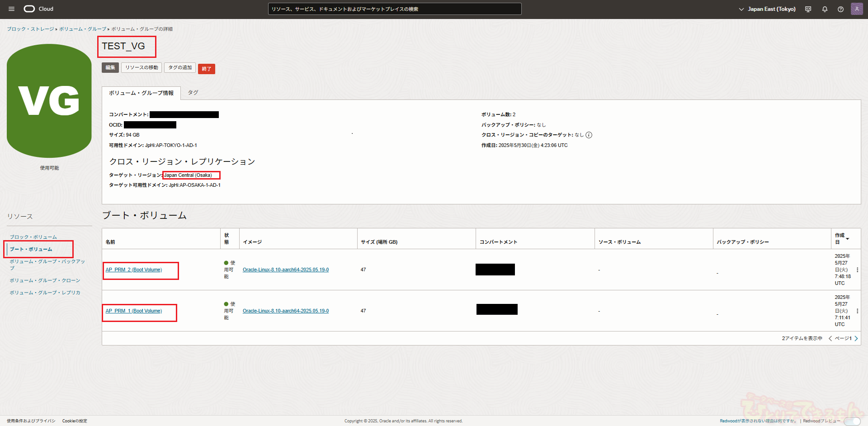Image resolution: width=868 pixels, height=426 pixels.
Task: Click the green VG volume group icon
Action: [x=49, y=101]
